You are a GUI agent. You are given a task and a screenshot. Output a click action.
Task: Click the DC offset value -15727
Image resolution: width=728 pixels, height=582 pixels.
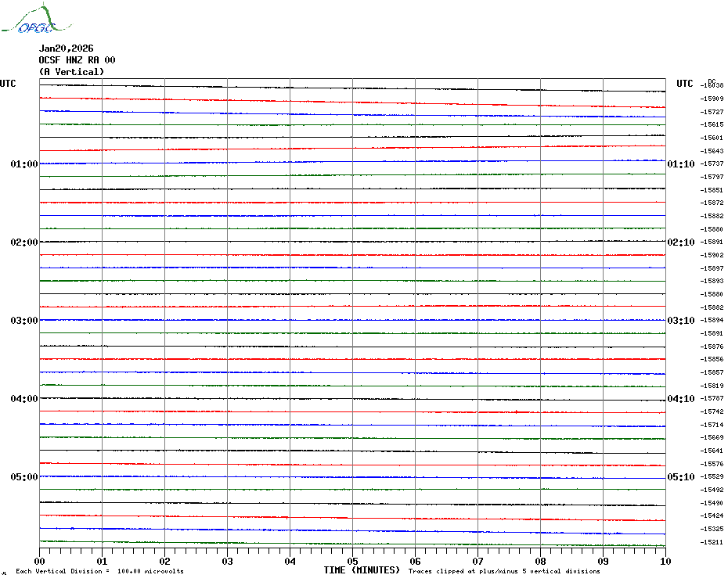(x=712, y=112)
